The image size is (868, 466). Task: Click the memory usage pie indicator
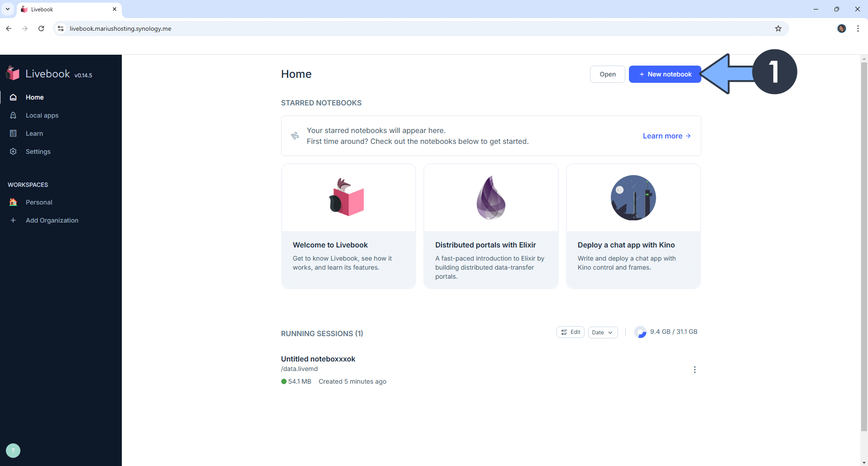tap(640, 332)
